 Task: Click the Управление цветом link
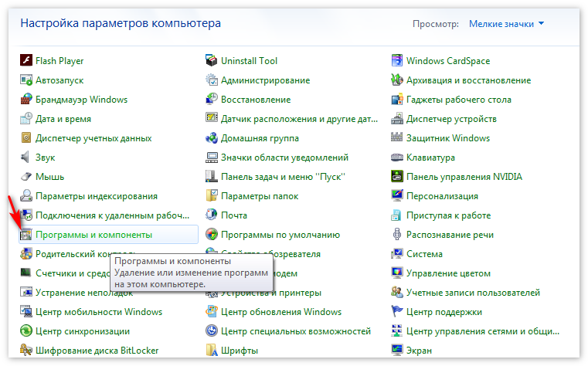pyautogui.click(x=448, y=273)
